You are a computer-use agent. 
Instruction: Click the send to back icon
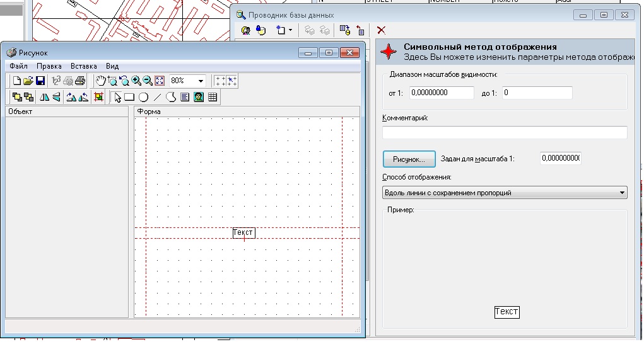[x=29, y=97]
